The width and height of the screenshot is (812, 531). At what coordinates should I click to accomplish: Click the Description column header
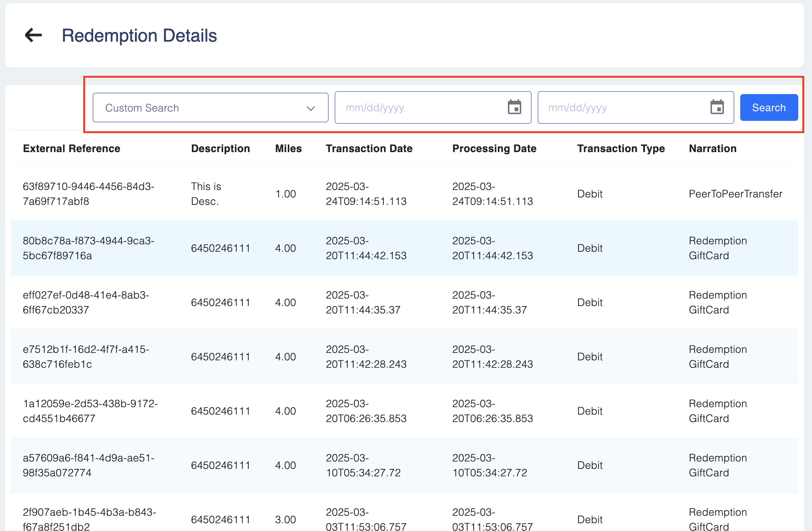[220, 149]
